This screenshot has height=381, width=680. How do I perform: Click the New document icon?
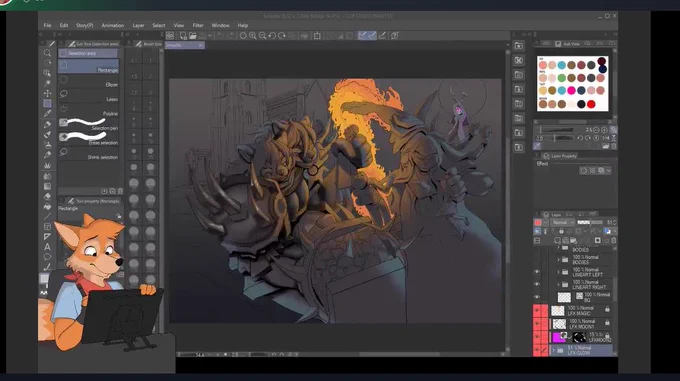click(183, 36)
